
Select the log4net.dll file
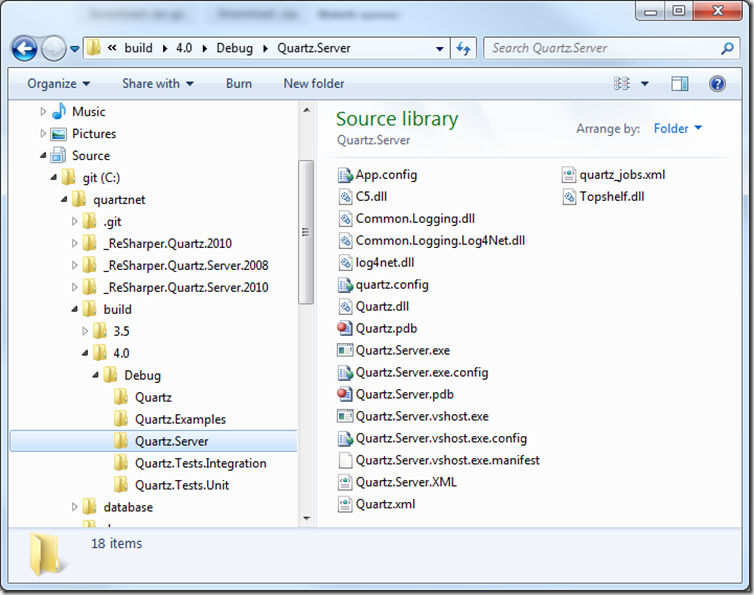tap(384, 262)
